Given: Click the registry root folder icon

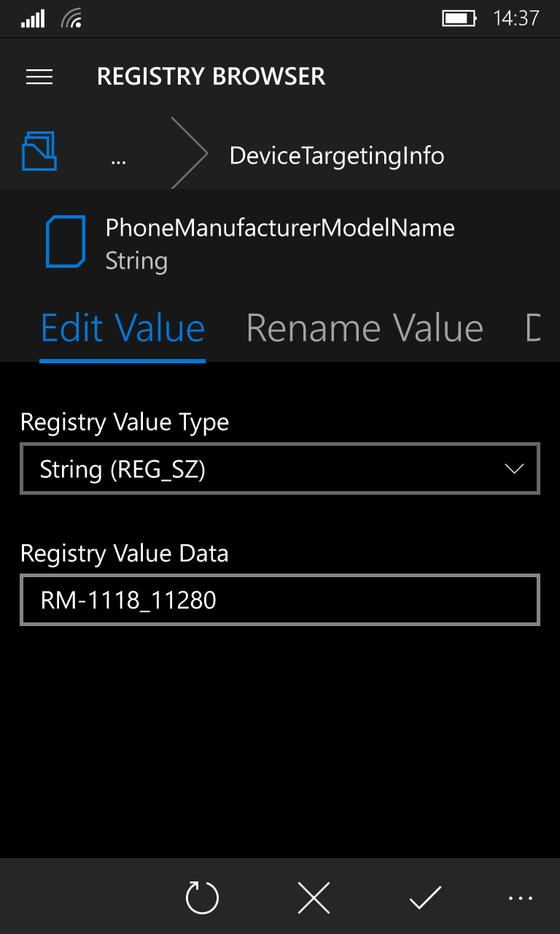Looking at the screenshot, I should pyautogui.click(x=39, y=151).
